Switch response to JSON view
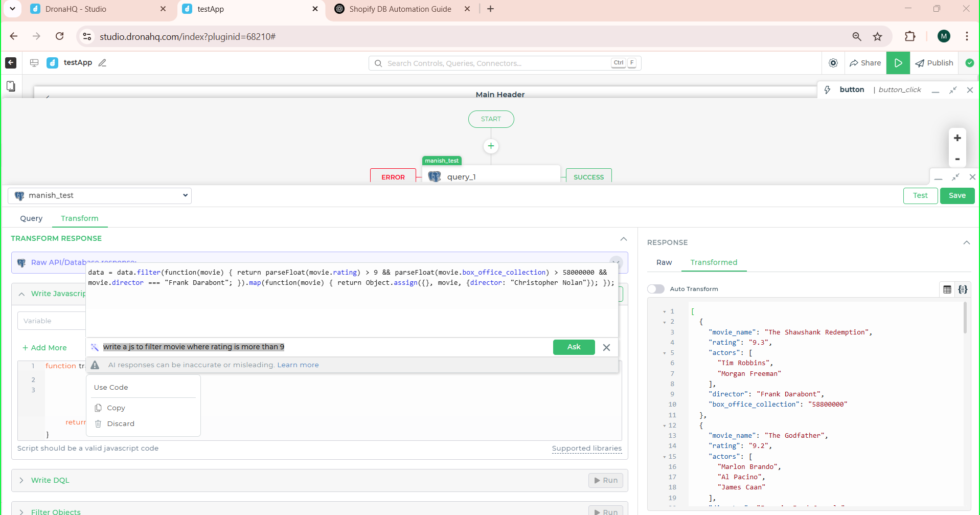 pyautogui.click(x=963, y=289)
